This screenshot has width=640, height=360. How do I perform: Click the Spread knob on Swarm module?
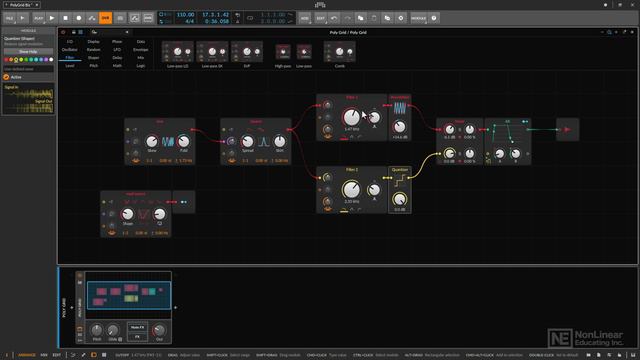(x=247, y=141)
